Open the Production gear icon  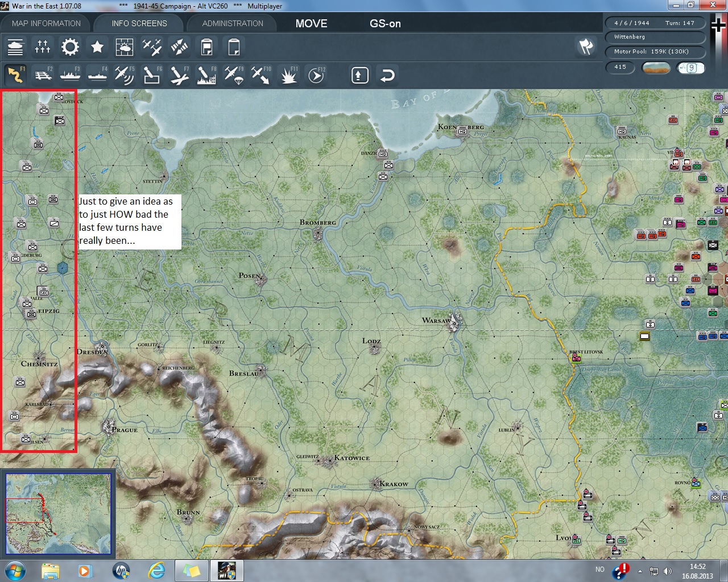pos(70,47)
